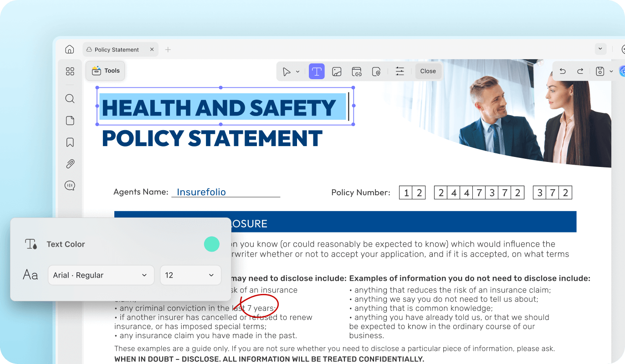Viewport: 625px width, 364px height.
Task: Click the Text Color droplet icon
Action: 31,244
